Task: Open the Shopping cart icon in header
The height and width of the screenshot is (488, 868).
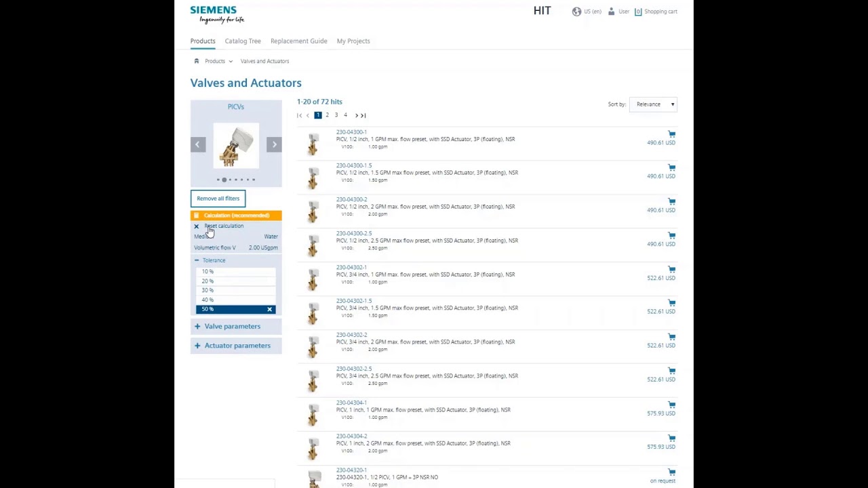Action: tap(638, 12)
